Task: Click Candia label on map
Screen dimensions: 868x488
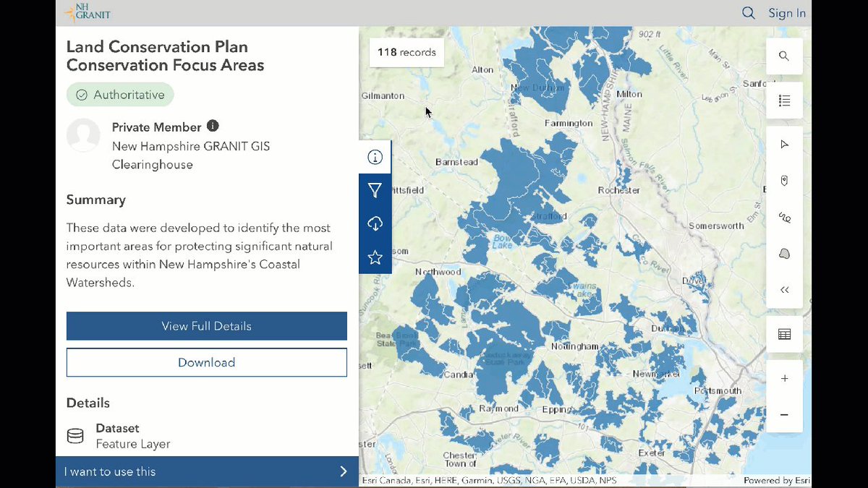Action: 460,374
